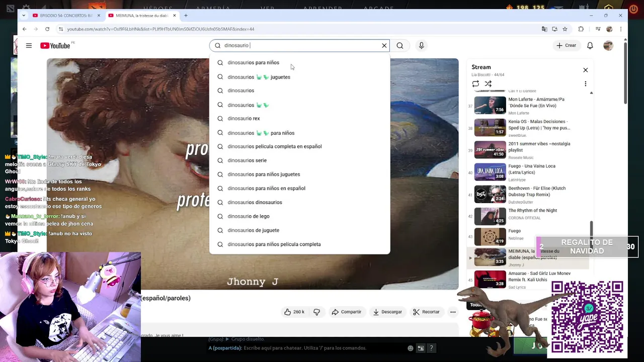Focus the YouTube search field
The image size is (644, 362).
pyautogui.click(x=300, y=46)
